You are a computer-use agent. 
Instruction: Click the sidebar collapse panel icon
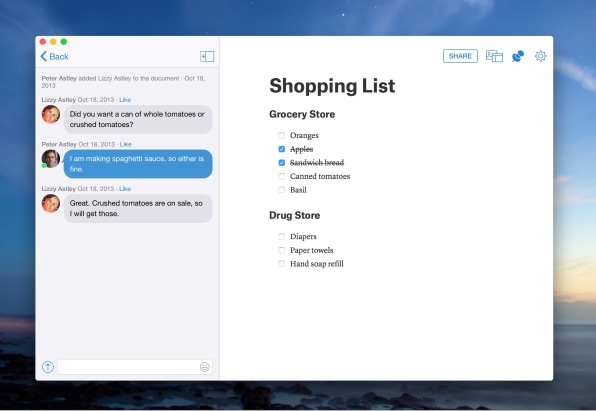pyautogui.click(x=207, y=57)
